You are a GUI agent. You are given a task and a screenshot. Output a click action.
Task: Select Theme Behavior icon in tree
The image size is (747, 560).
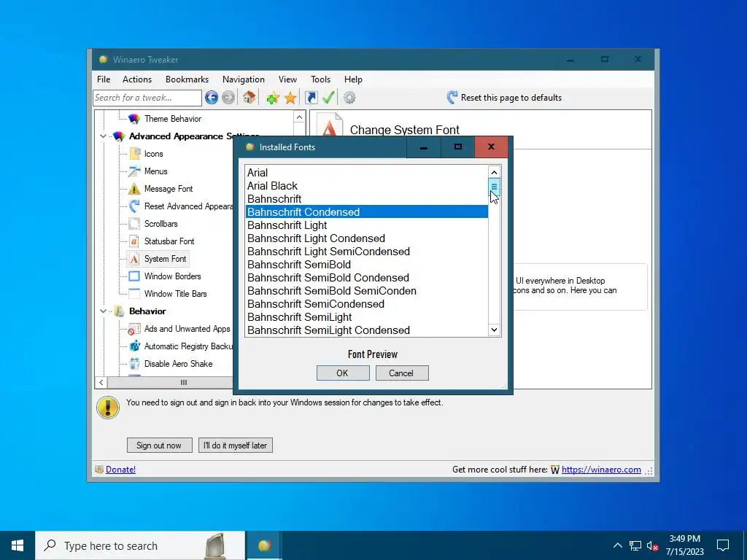[134, 119]
